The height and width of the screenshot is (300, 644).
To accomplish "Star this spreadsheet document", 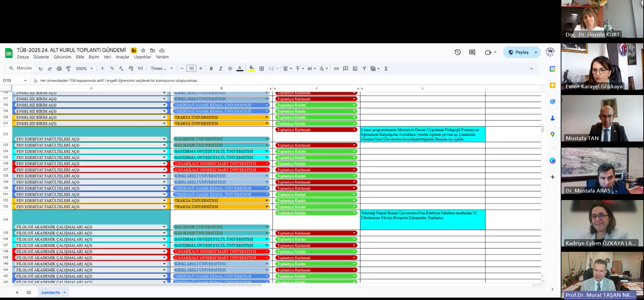I will pyautogui.click(x=143, y=50).
